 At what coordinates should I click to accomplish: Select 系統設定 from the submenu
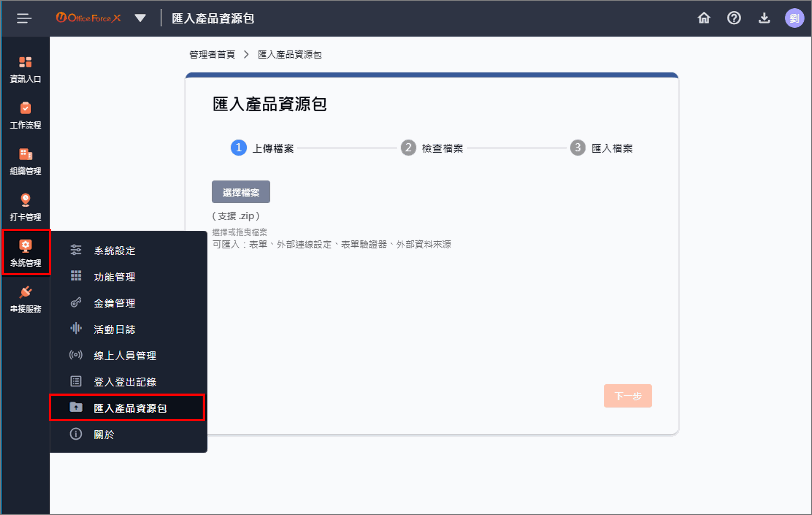114,251
